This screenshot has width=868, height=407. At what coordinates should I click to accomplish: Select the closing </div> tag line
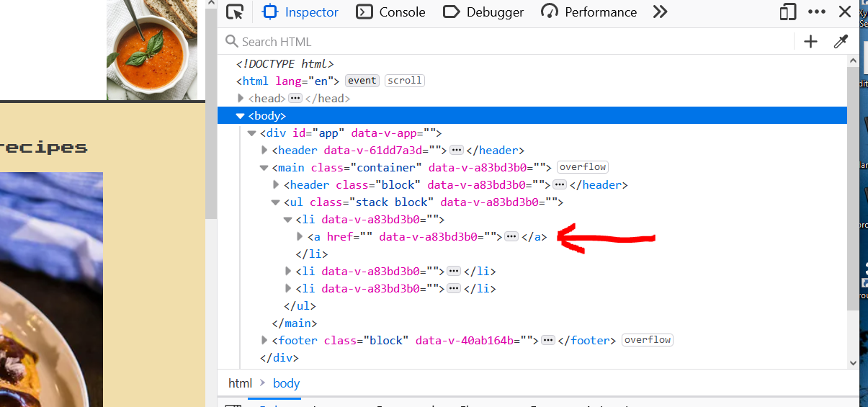point(279,357)
